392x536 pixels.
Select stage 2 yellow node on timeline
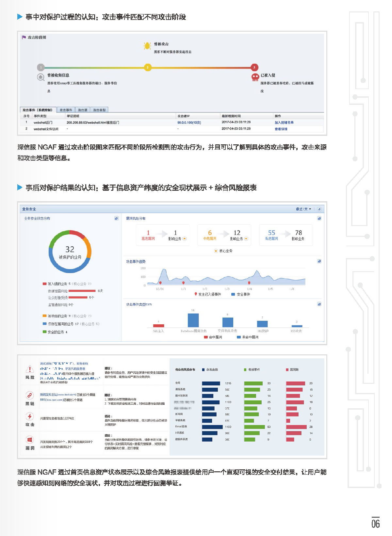[148, 67]
